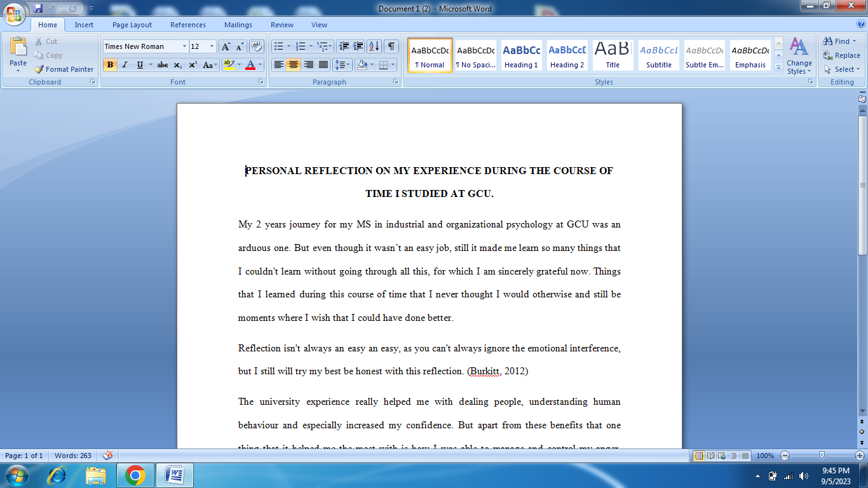Toggle Bold formatting
The height and width of the screenshot is (488, 868).
coord(110,65)
